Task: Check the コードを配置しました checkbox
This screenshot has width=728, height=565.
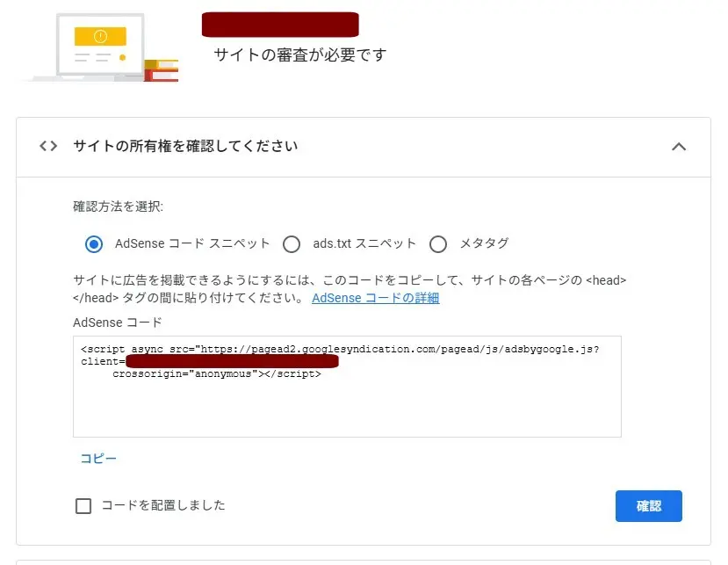Action: pyautogui.click(x=83, y=505)
